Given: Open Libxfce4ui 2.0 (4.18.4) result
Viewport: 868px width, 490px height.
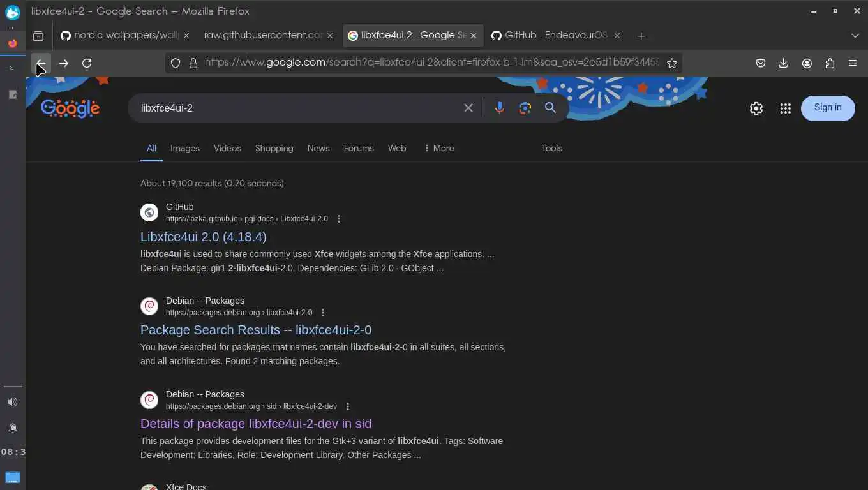Looking at the screenshot, I should (204, 237).
